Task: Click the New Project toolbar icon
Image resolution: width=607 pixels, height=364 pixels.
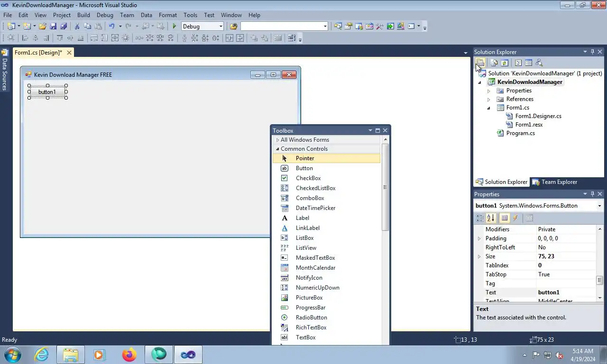Action: (x=11, y=27)
